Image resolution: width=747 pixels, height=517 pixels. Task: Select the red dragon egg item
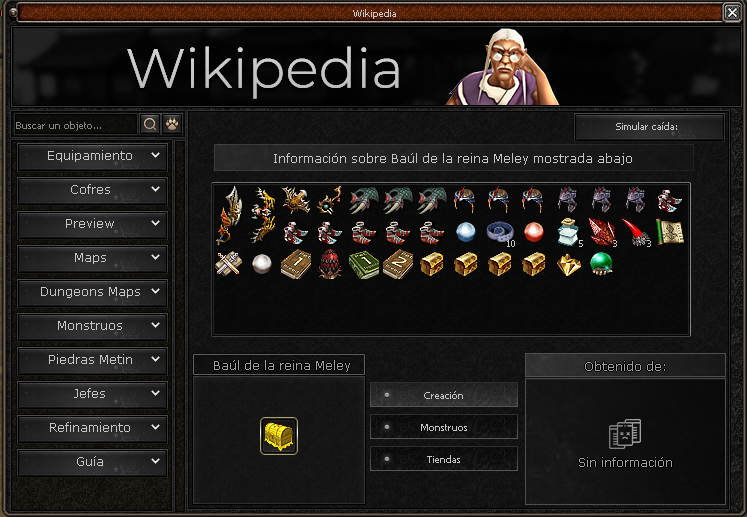(x=330, y=264)
